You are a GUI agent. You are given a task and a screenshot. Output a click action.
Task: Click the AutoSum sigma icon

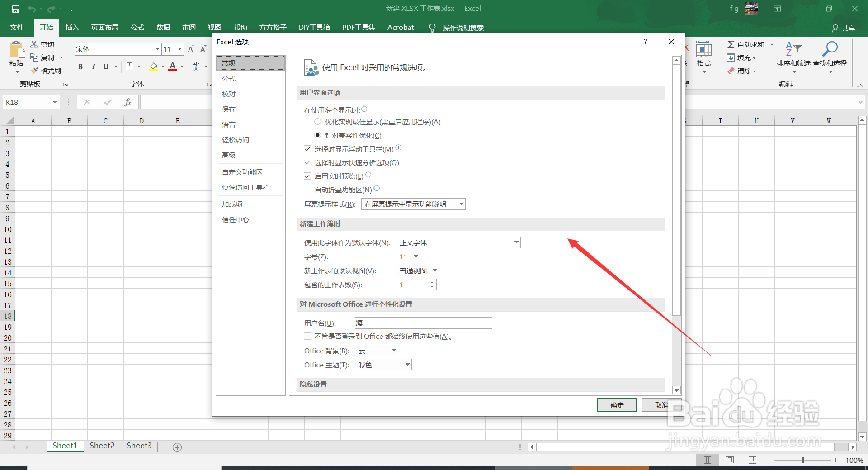click(731, 44)
